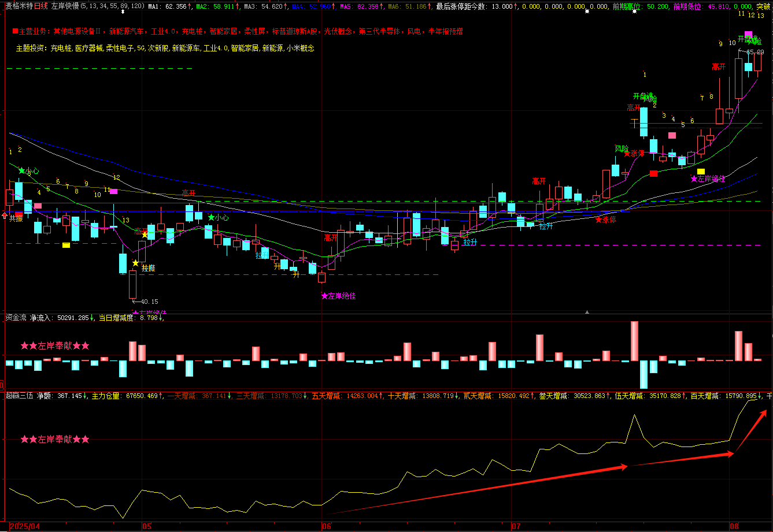This screenshot has width=773, height=532.
Task: Select the blue MA4 readout
Action: [314, 6]
